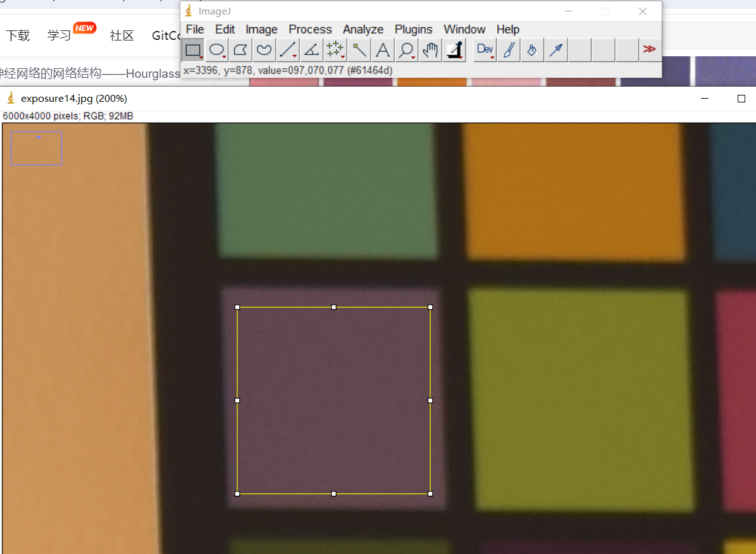The image size is (756, 554).
Task: Pick the Magnifying glass zoom tool
Action: (406, 50)
